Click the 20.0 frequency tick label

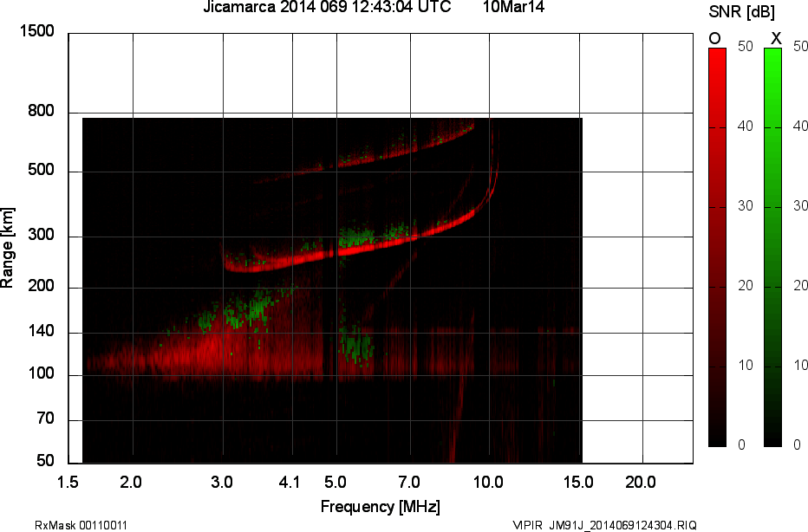tap(641, 482)
